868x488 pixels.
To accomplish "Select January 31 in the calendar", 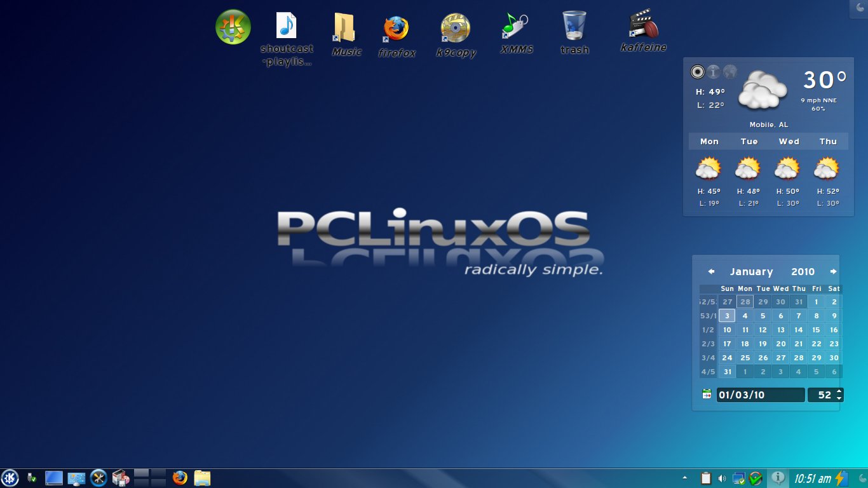I will pyautogui.click(x=727, y=372).
